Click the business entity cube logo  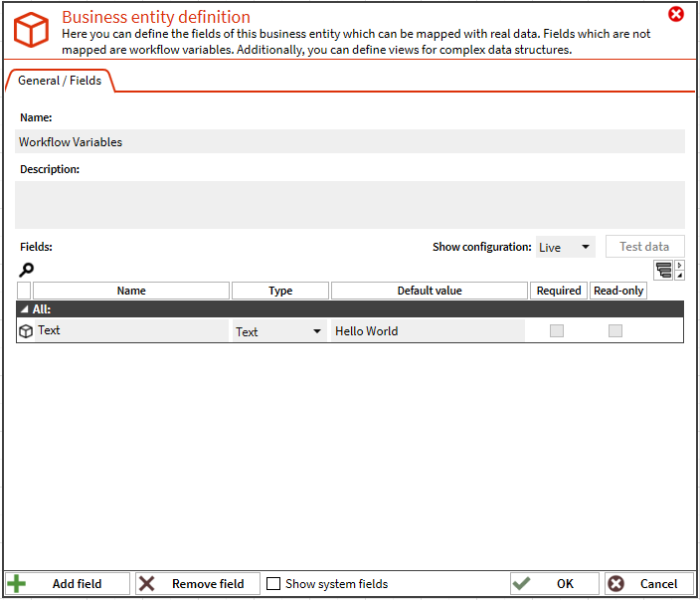(x=31, y=31)
